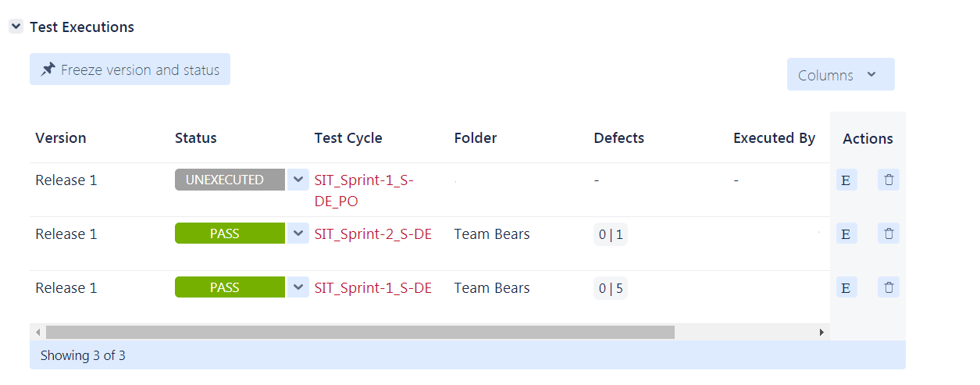This screenshot has width=980, height=385.
Task: Click the Freeze version and status button
Action: pyautogui.click(x=130, y=70)
